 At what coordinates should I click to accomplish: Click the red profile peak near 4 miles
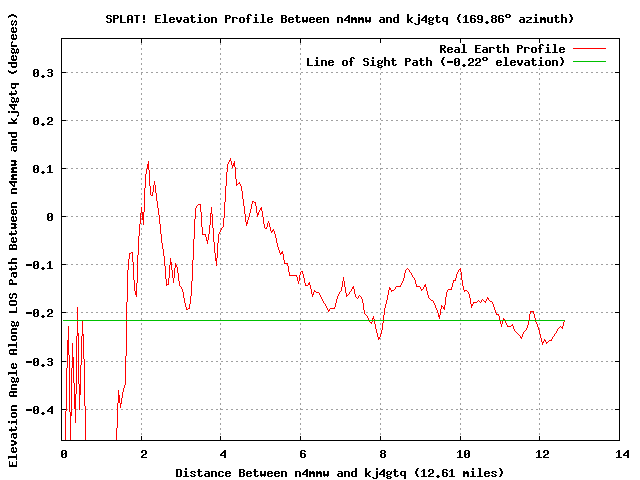pyautogui.click(x=230, y=159)
